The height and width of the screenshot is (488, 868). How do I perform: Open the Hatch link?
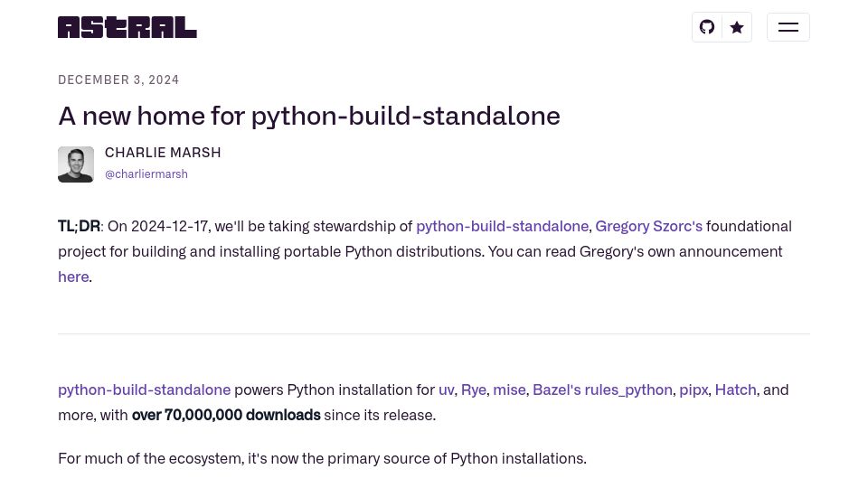click(736, 390)
